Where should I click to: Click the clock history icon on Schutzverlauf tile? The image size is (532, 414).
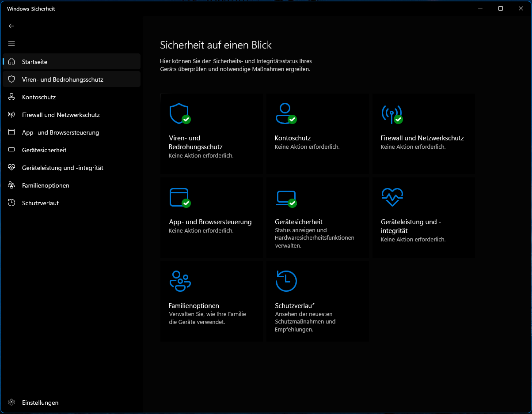click(x=286, y=281)
